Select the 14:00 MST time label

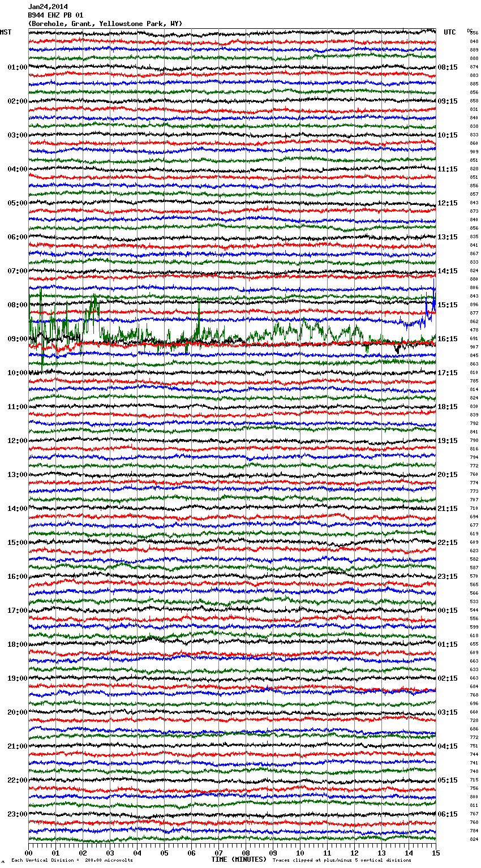coord(18,509)
